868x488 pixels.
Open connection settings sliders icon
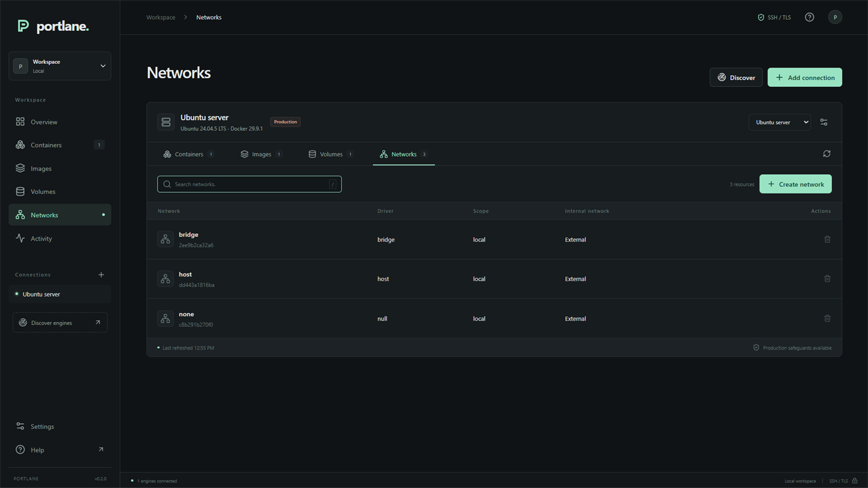coord(823,122)
